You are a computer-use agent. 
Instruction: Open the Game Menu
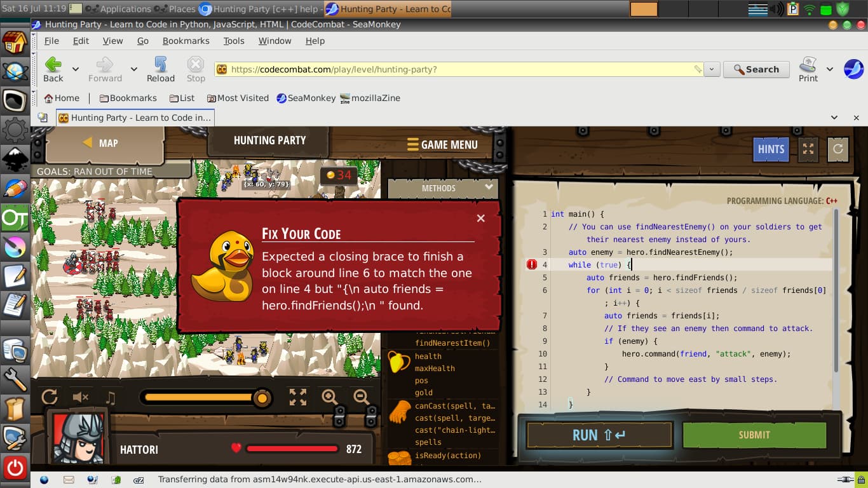[x=442, y=144]
